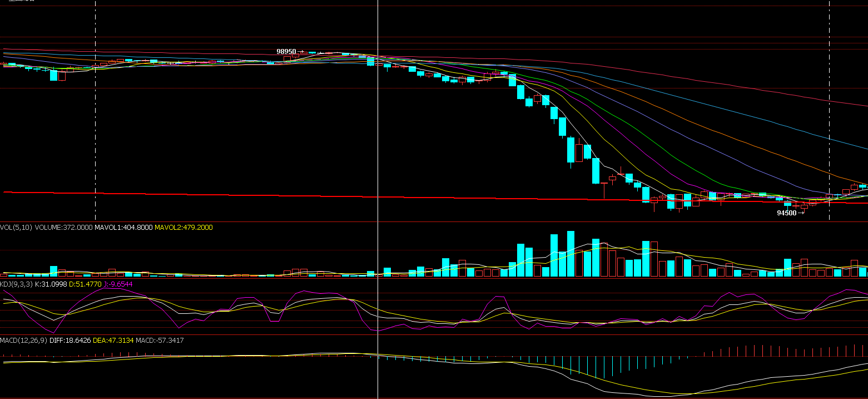Click the right dashed vertical session divider
This screenshot has height=399, width=868.
[x=829, y=139]
